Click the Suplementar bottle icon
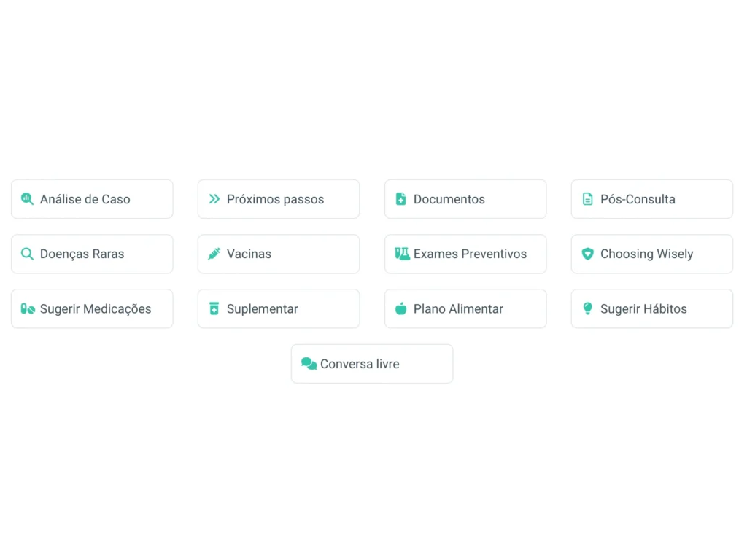The image size is (747, 560). pyautogui.click(x=214, y=308)
